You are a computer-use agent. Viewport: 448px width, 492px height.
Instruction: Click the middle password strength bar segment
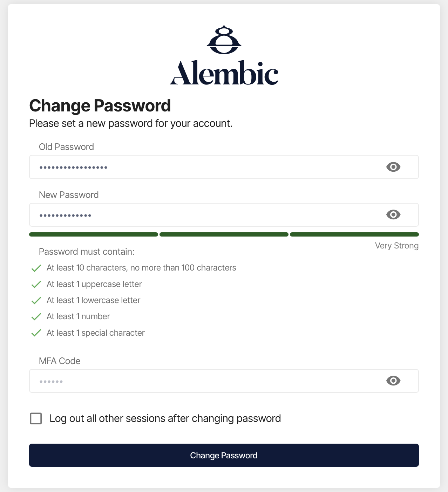click(224, 234)
